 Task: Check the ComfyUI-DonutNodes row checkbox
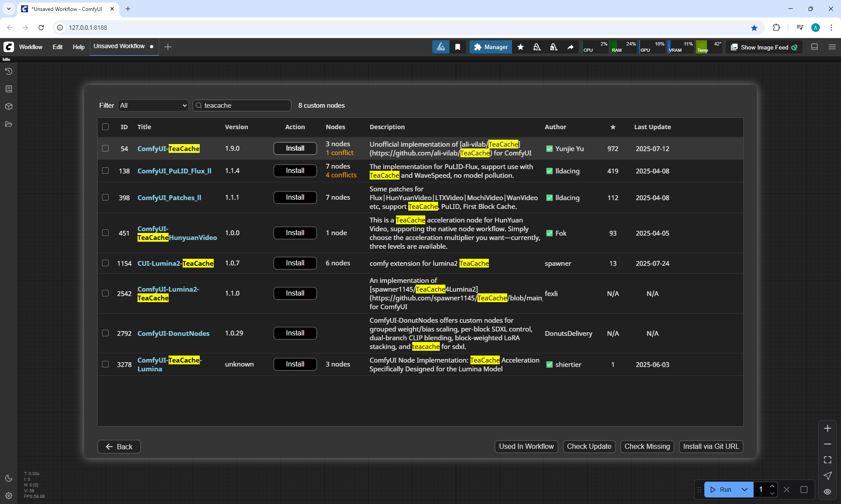106,333
